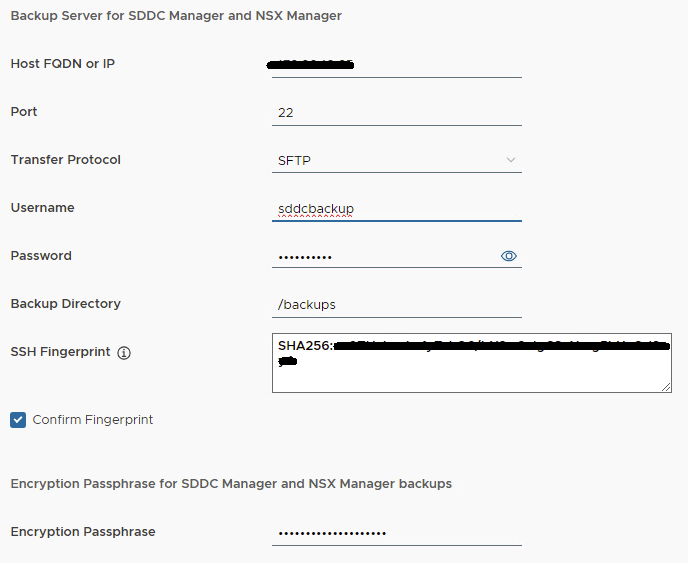This screenshot has height=565, width=688.
Task: Focus the Port field showing 22
Action: 396,113
